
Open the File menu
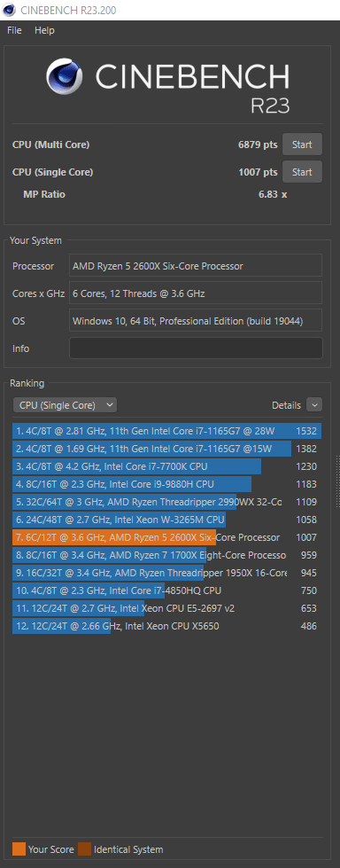14,30
